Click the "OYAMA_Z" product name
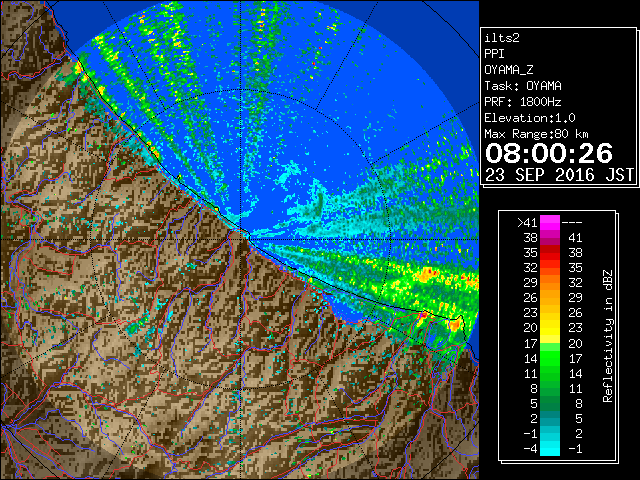 [x=509, y=70]
